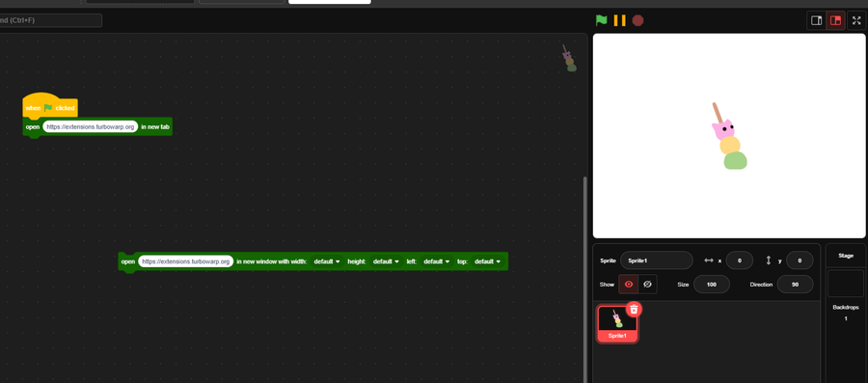Open the height default dropdown

(x=386, y=261)
